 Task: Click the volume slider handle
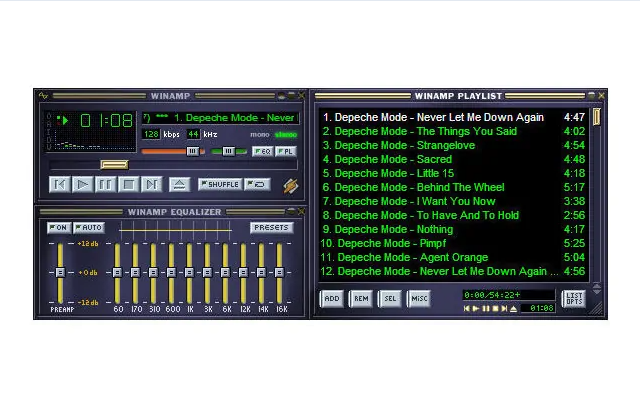(x=193, y=151)
